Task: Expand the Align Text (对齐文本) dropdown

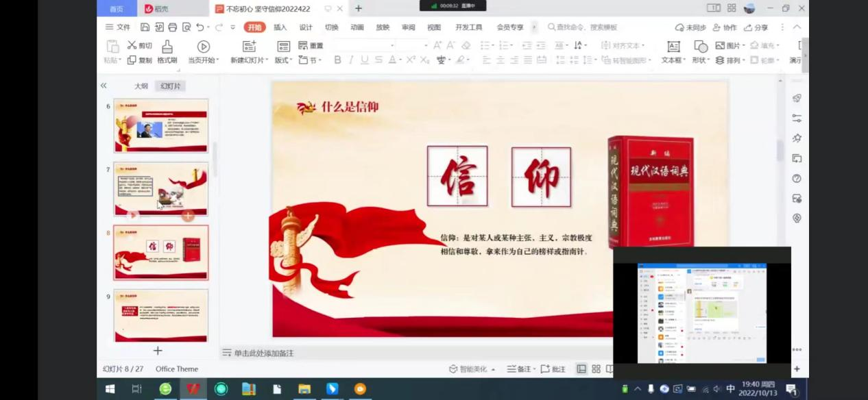Action: click(623, 45)
